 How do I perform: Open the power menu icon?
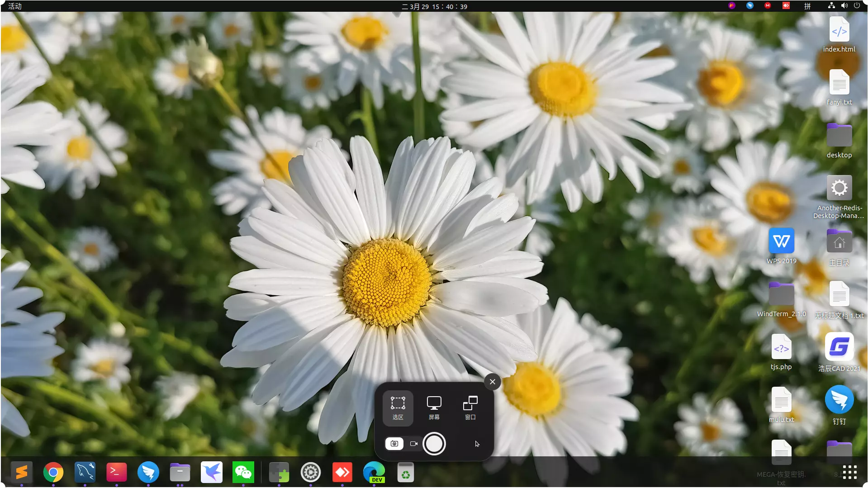click(857, 6)
